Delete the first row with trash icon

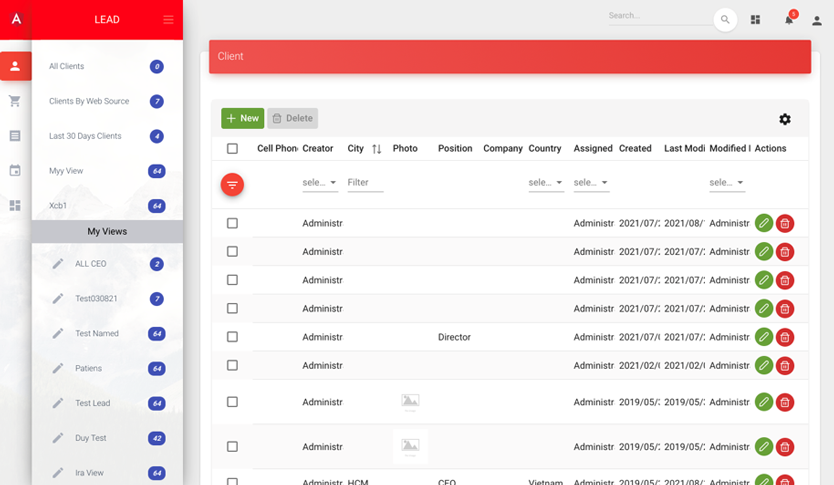coord(785,224)
